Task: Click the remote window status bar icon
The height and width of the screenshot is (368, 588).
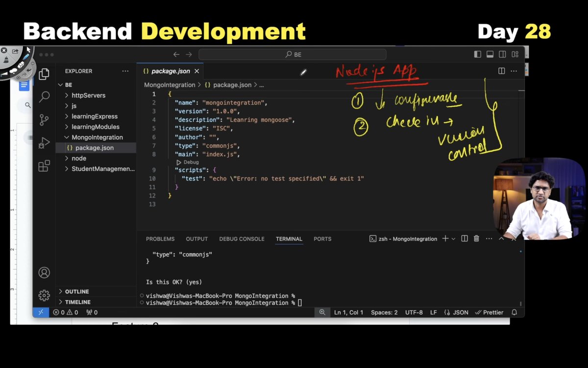Action: tap(41, 312)
